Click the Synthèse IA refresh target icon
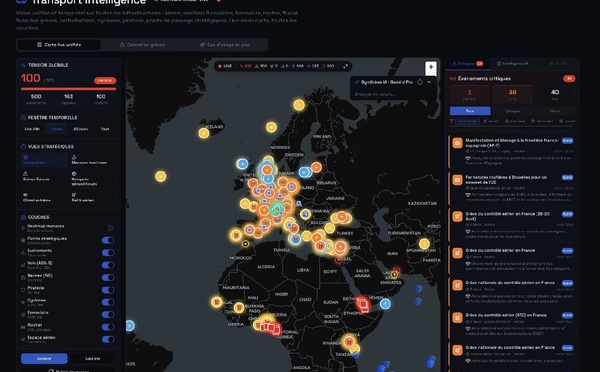Image resolution: width=600 pixels, height=372 pixels. [420, 82]
